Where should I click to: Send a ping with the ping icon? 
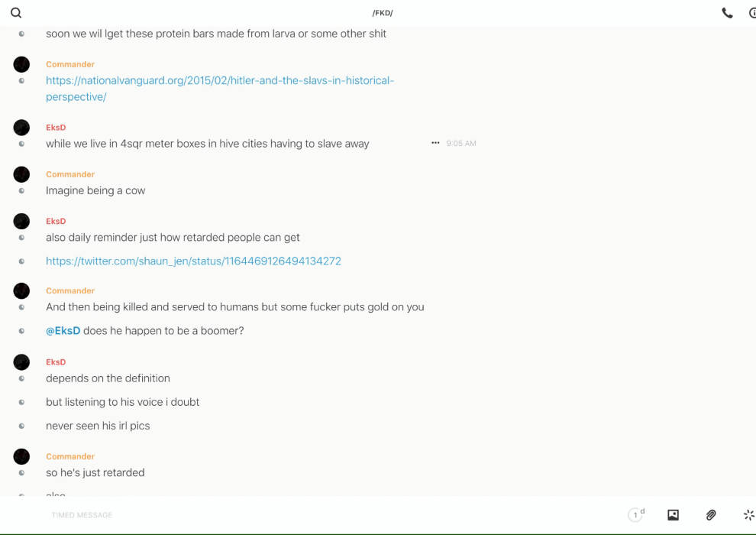pyautogui.click(x=748, y=515)
